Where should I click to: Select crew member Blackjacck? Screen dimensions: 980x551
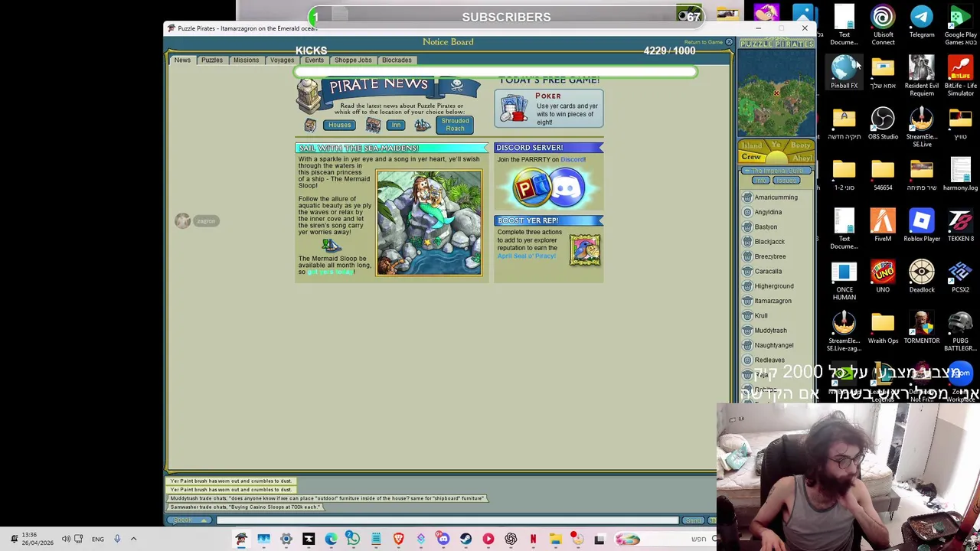[769, 242]
